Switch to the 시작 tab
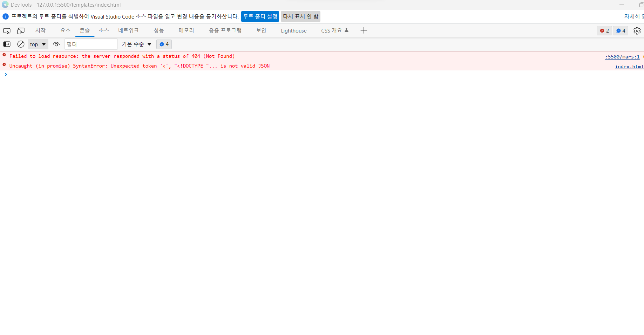Viewport: 644px width, 335px height. 40,30
